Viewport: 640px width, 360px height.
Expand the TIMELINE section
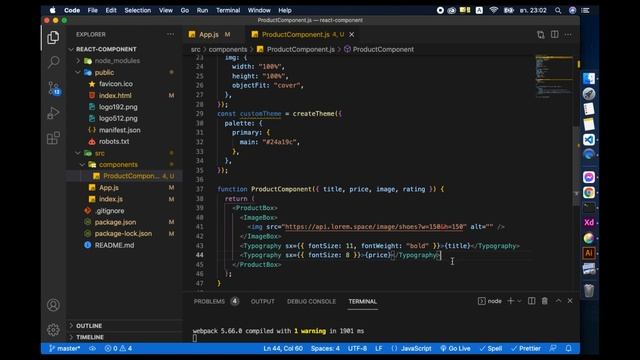click(x=124, y=337)
